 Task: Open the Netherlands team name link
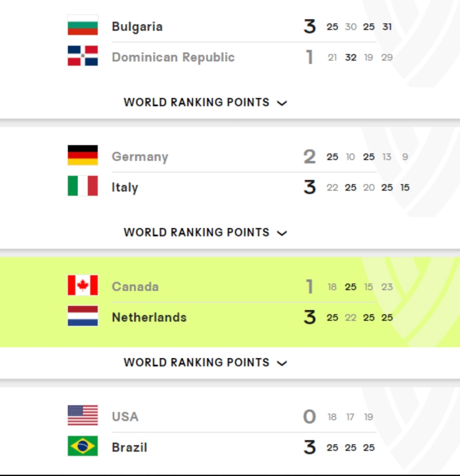click(x=149, y=317)
